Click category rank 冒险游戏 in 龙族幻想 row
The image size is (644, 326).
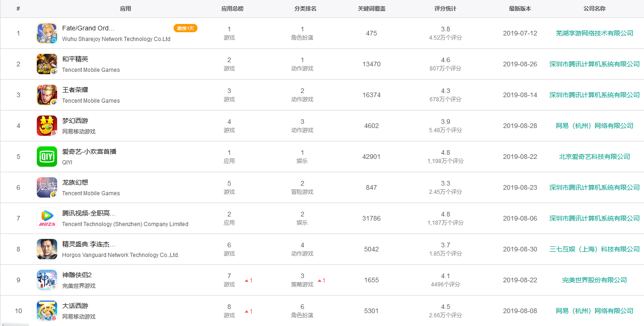tap(302, 192)
